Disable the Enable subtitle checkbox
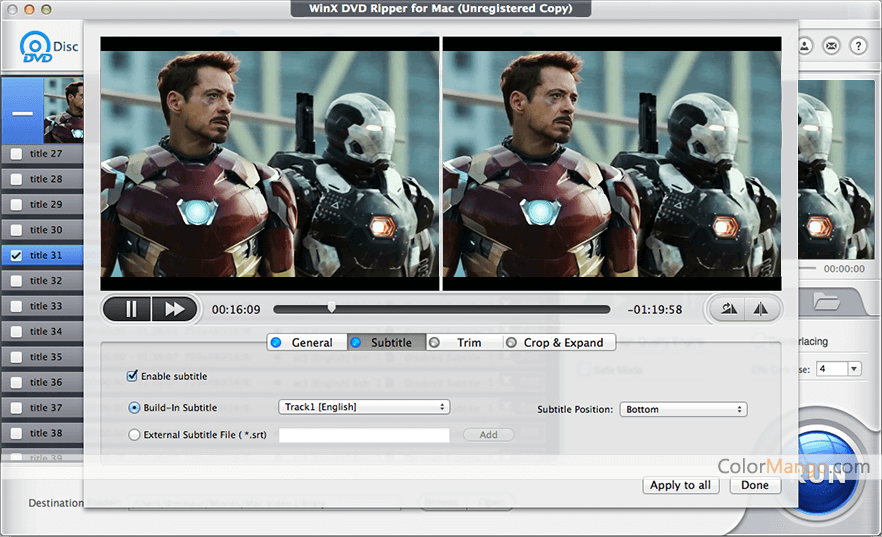The height and width of the screenshot is (537, 882). 132,376
